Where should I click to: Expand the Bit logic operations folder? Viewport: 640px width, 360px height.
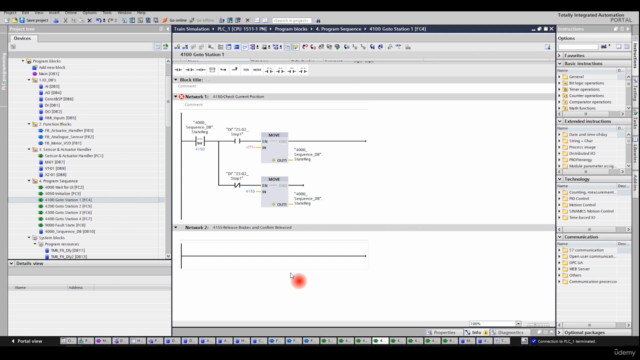[x=560, y=83]
